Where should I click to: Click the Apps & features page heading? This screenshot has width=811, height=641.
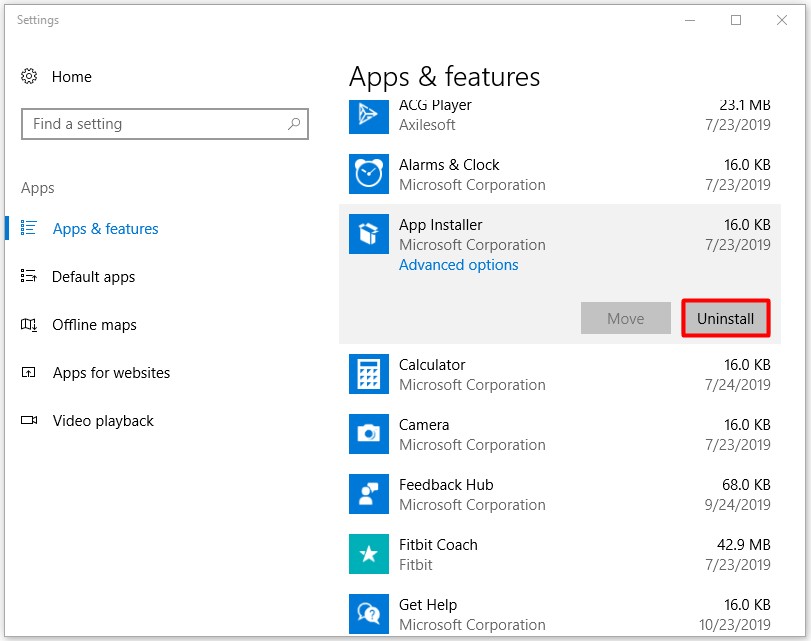(444, 77)
